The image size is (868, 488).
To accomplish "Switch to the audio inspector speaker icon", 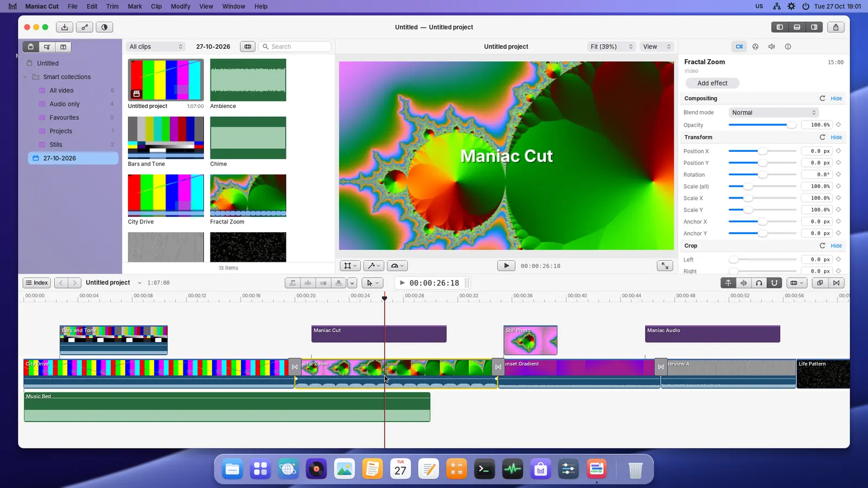I will pyautogui.click(x=771, y=47).
